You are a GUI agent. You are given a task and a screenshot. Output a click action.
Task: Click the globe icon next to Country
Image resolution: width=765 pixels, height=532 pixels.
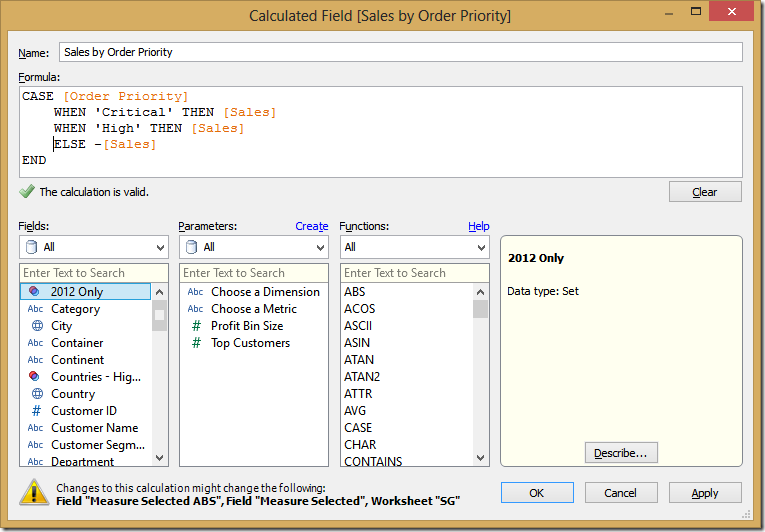coord(36,394)
